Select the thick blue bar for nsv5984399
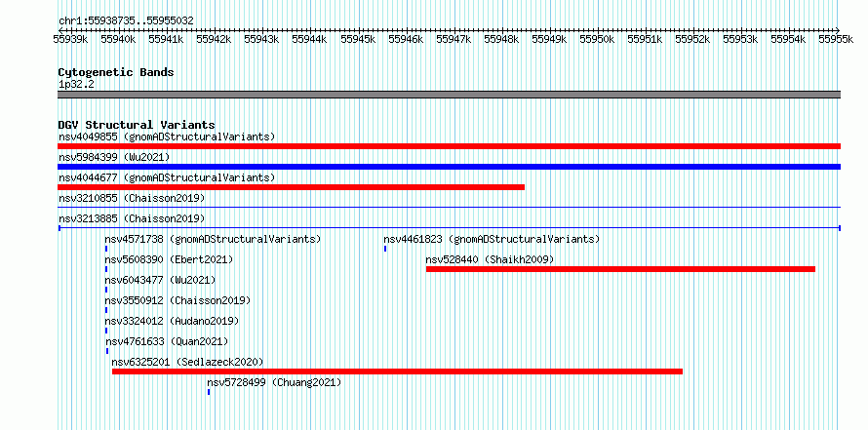 [x=449, y=167]
